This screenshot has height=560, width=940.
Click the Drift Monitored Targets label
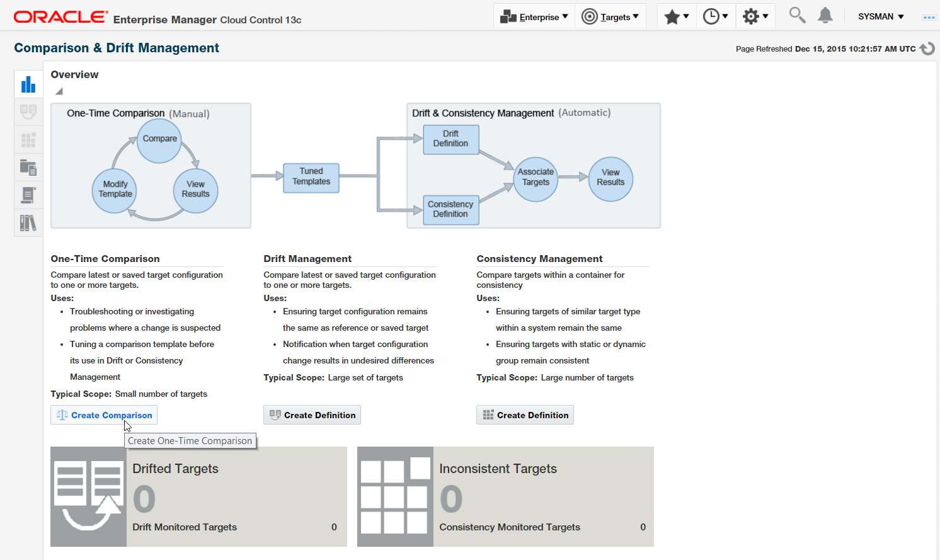185,527
